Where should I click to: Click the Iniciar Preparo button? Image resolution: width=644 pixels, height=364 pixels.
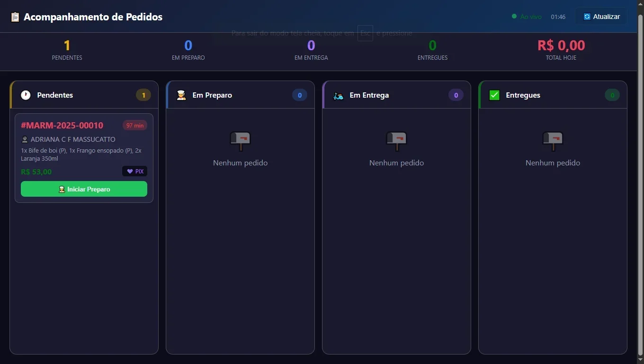(84, 189)
